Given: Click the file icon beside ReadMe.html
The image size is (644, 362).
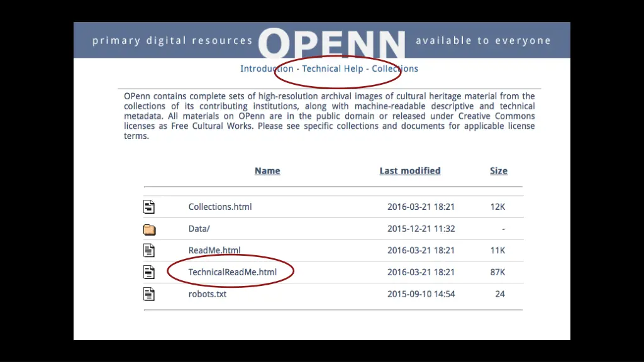Looking at the screenshot, I should point(149,250).
